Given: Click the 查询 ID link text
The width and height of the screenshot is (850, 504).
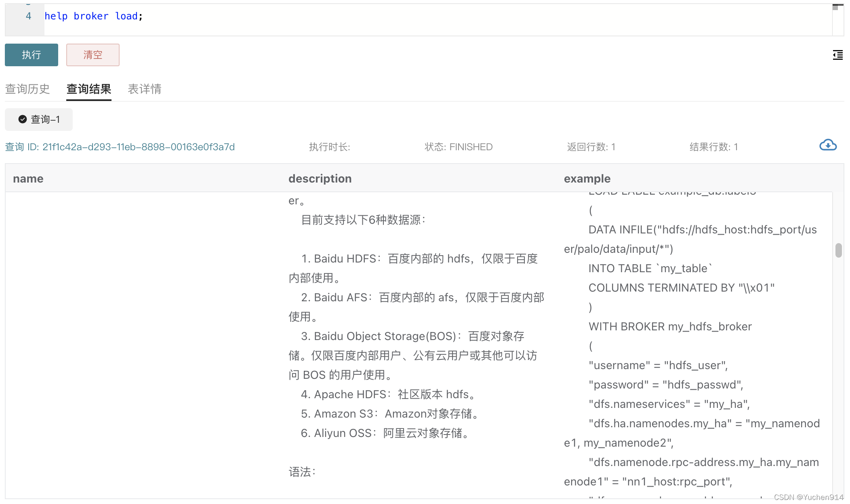Looking at the screenshot, I should pos(120,147).
